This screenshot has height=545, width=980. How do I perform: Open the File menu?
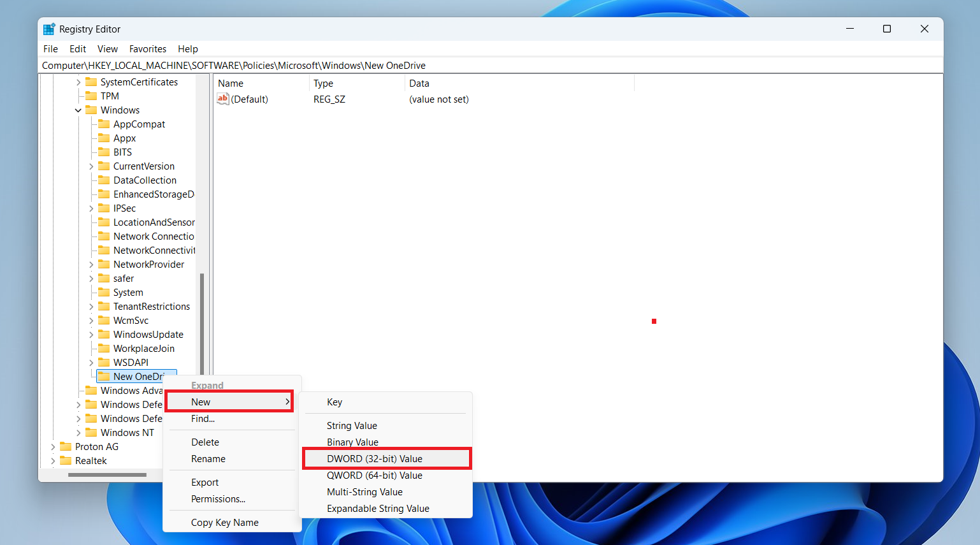50,49
